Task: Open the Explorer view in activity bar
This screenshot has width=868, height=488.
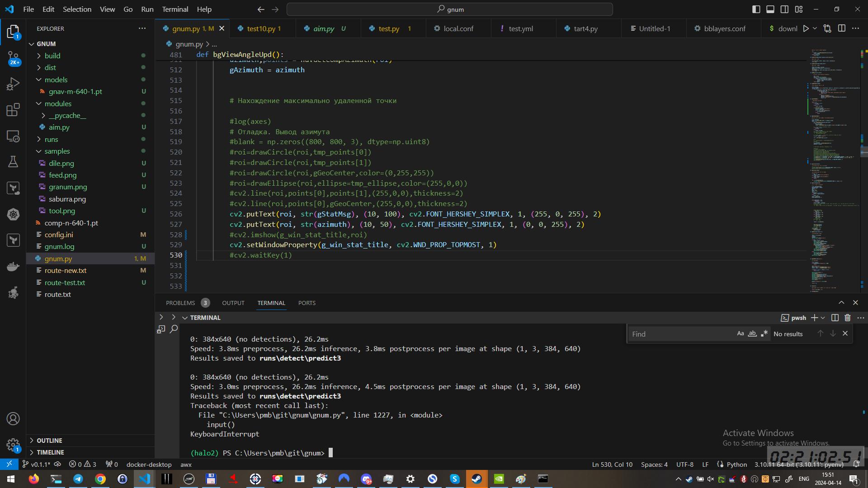Action: tap(13, 32)
